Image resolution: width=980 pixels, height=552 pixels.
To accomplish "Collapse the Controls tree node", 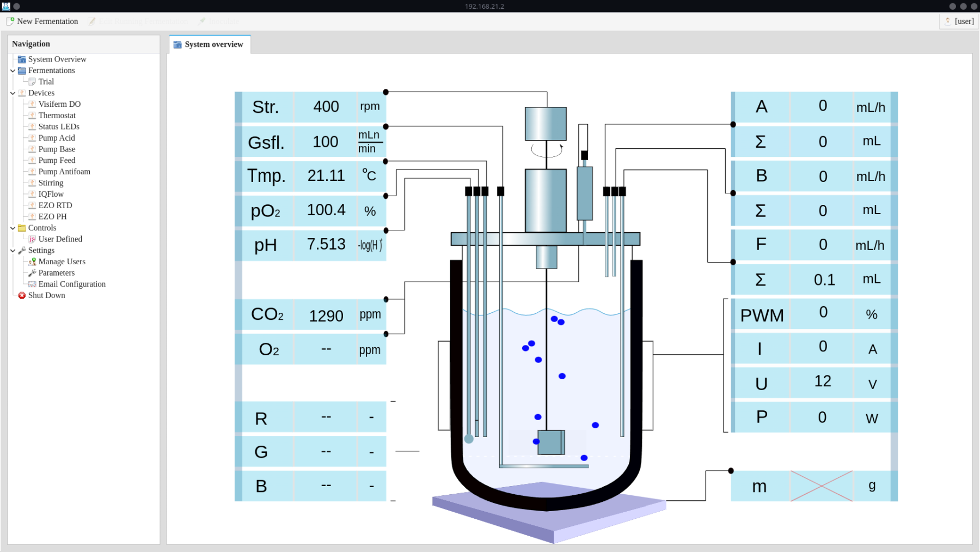I will [13, 228].
